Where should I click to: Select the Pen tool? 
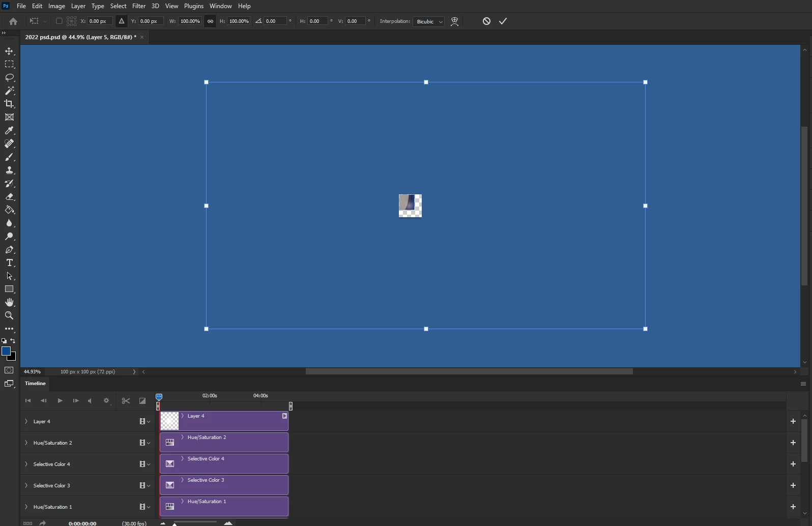[9, 249]
